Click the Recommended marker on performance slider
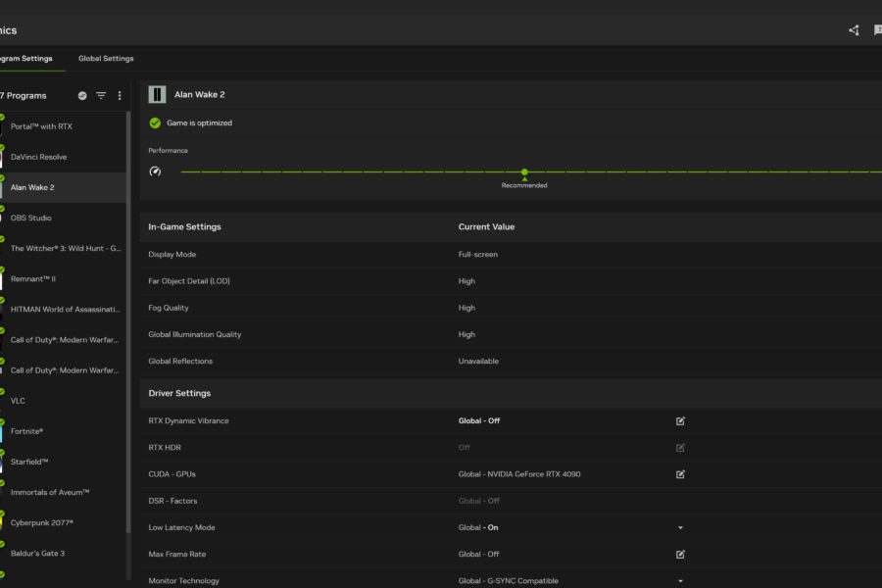Viewport: 882px width, 588px height. point(524,172)
